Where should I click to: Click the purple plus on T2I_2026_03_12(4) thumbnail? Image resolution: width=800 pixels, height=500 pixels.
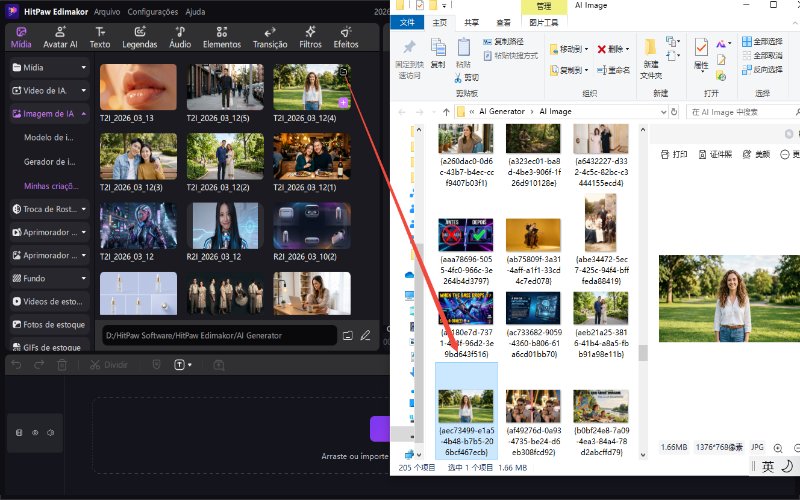point(343,103)
